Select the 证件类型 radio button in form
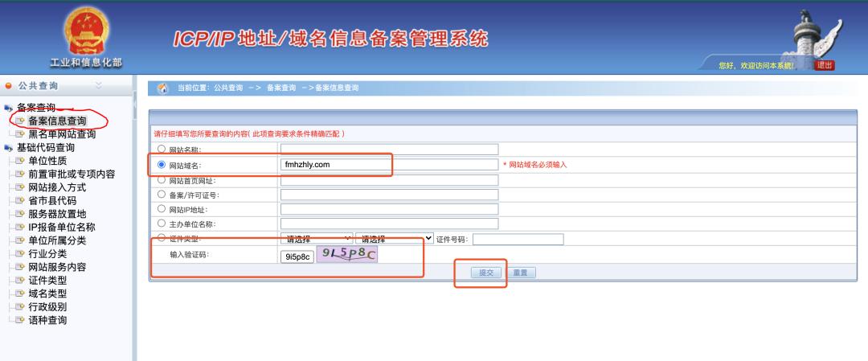The width and height of the screenshot is (868, 361). pyautogui.click(x=162, y=238)
